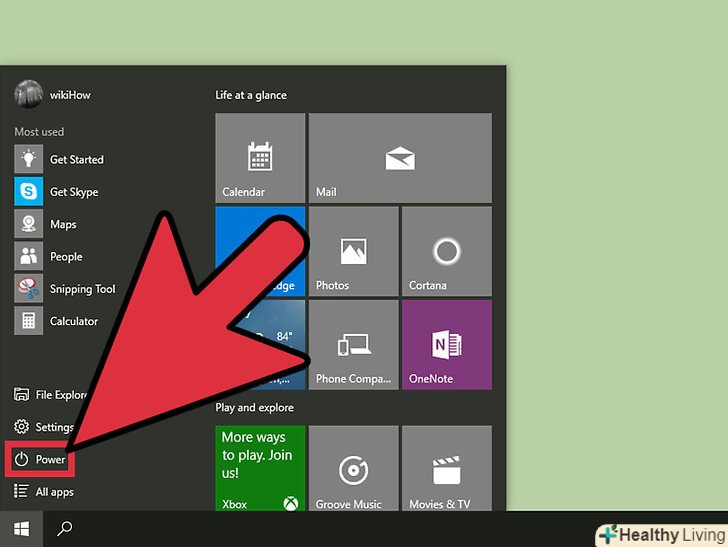Open the OneNote tile
This screenshot has height=547, width=728.
tap(447, 345)
